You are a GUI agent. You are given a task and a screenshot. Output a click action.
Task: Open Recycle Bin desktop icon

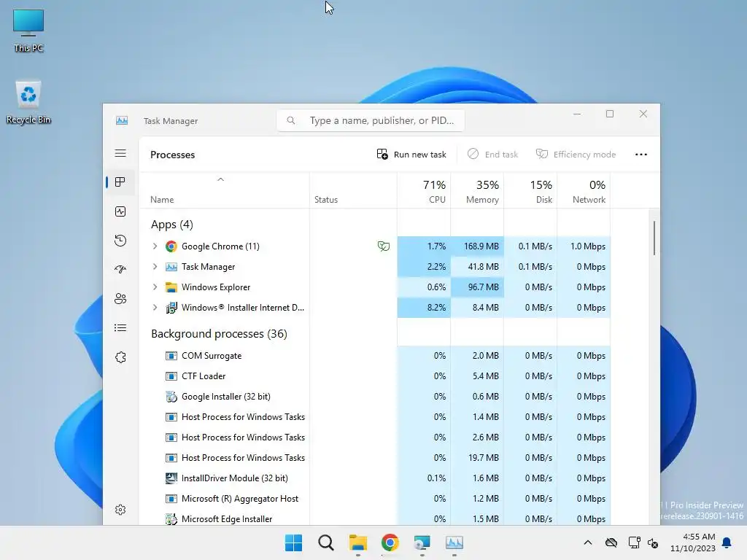point(28,102)
